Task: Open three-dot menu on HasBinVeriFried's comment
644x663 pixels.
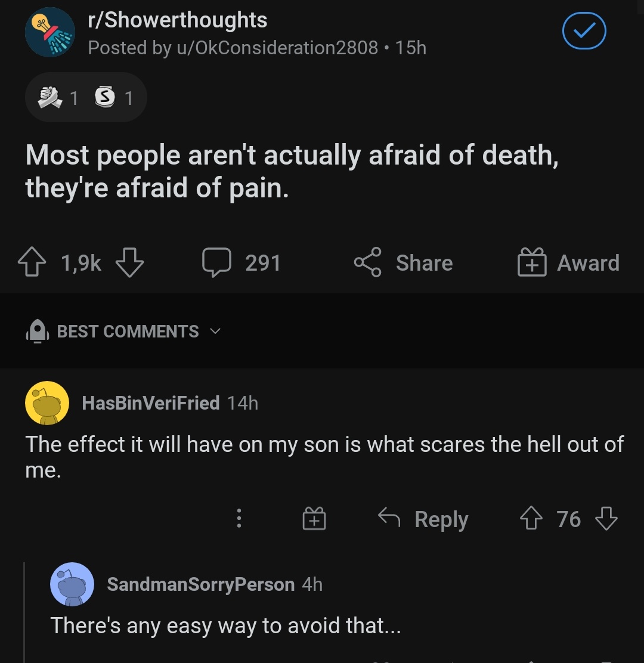Action: pos(239,519)
